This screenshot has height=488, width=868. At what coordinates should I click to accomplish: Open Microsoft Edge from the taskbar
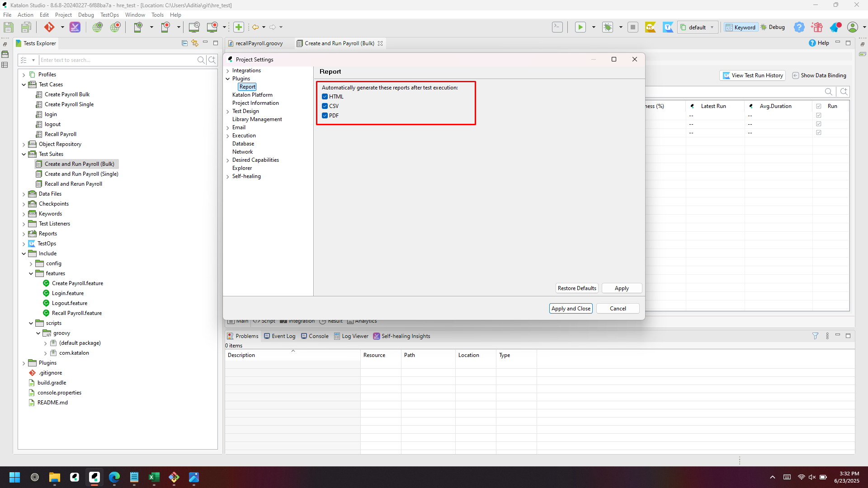(114, 477)
